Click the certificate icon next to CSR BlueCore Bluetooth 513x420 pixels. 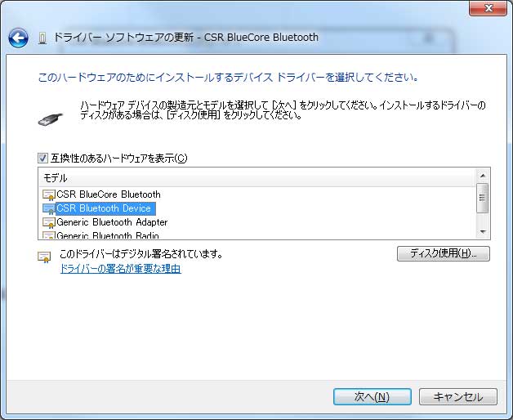(49, 194)
